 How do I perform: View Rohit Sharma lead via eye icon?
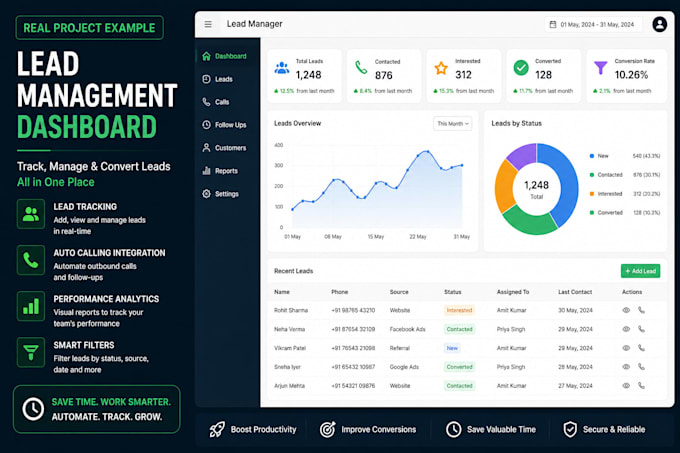point(626,310)
